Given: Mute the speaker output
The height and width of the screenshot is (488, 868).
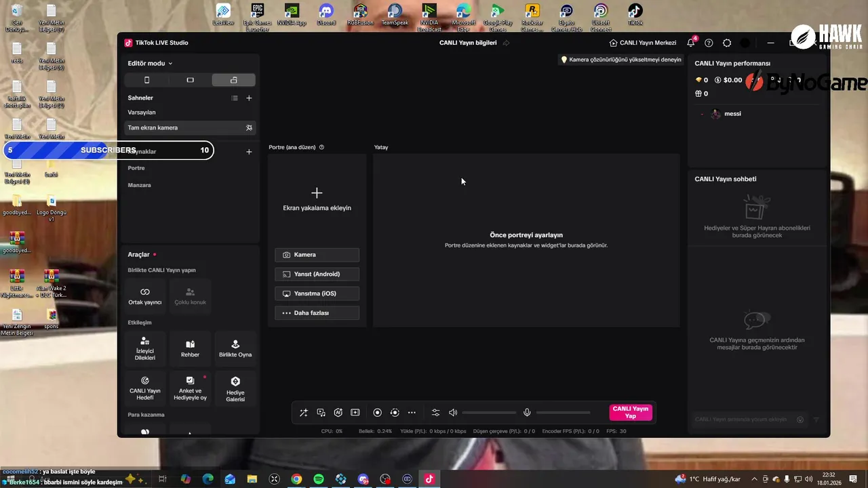Looking at the screenshot, I should 453,413.
